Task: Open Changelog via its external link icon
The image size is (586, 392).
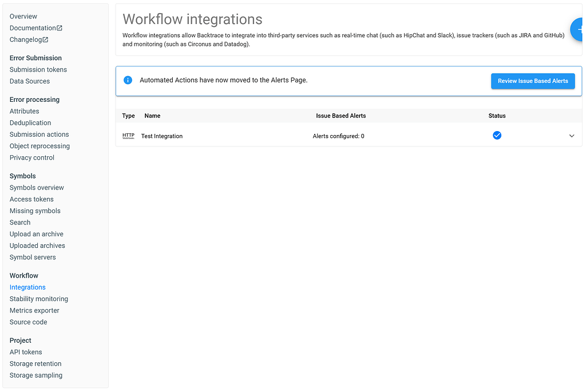Action: pyautogui.click(x=46, y=39)
